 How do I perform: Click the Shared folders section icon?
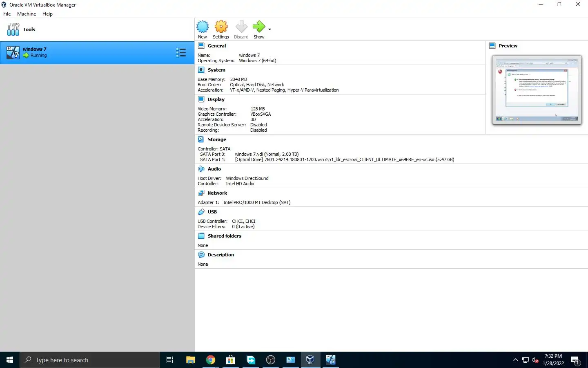tap(201, 236)
